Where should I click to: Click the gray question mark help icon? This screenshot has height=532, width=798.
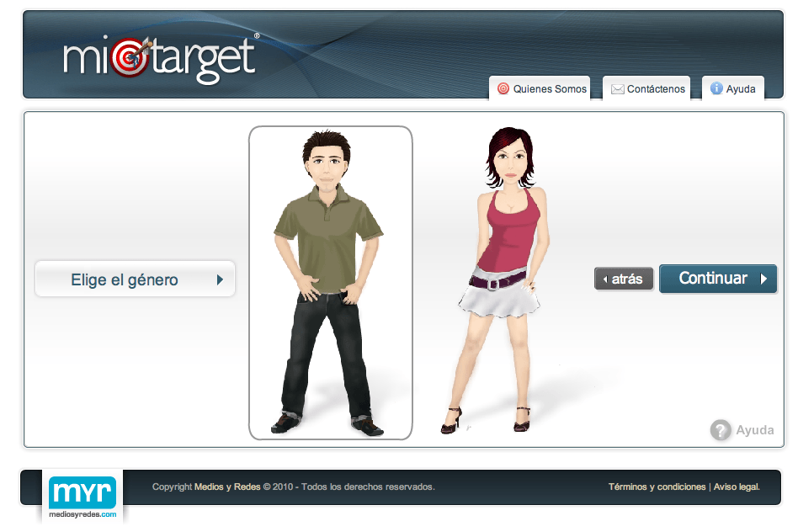(720, 430)
